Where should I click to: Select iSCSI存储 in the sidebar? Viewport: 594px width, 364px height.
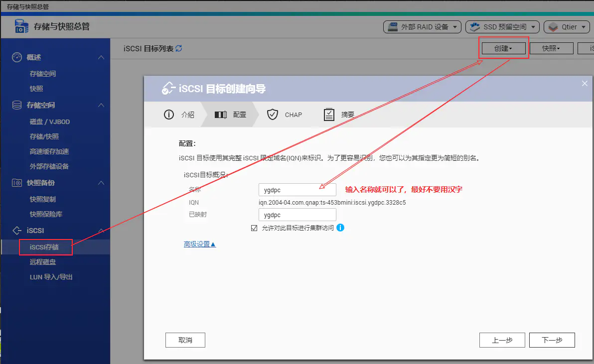tap(44, 247)
